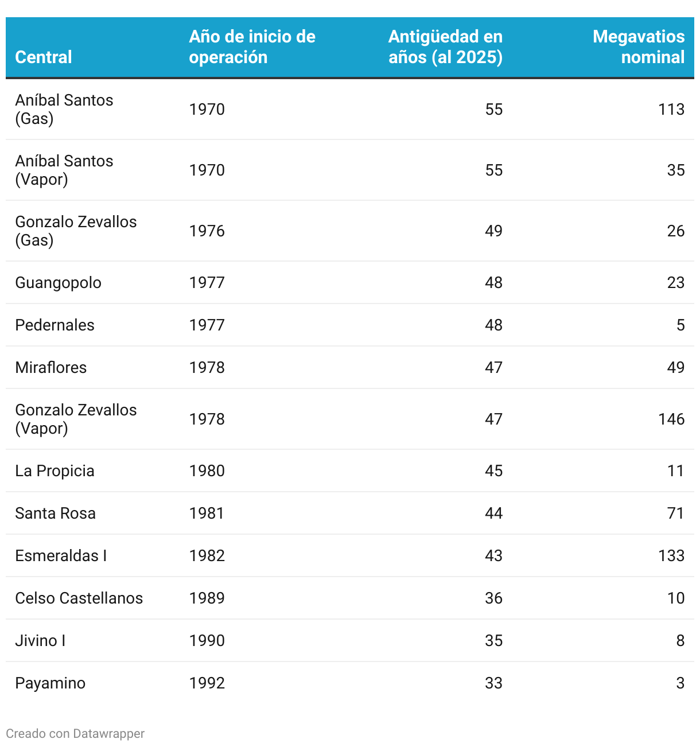Click the Celso Castellanos entry
This screenshot has height=747, width=700.
pyautogui.click(x=79, y=598)
